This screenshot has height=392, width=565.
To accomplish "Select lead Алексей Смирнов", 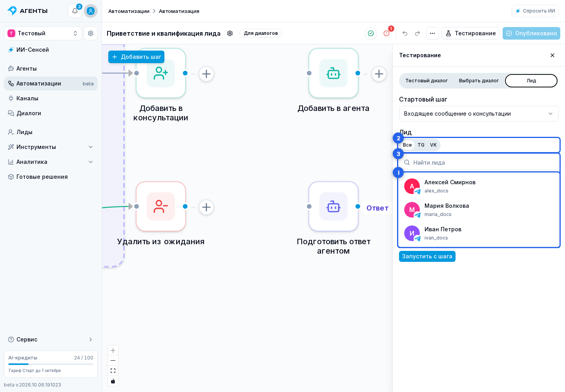I will tap(479, 186).
